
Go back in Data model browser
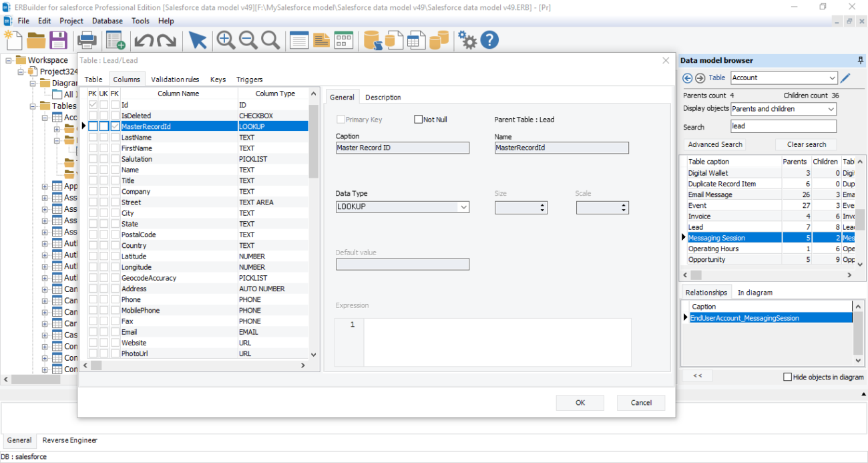pyautogui.click(x=688, y=78)
